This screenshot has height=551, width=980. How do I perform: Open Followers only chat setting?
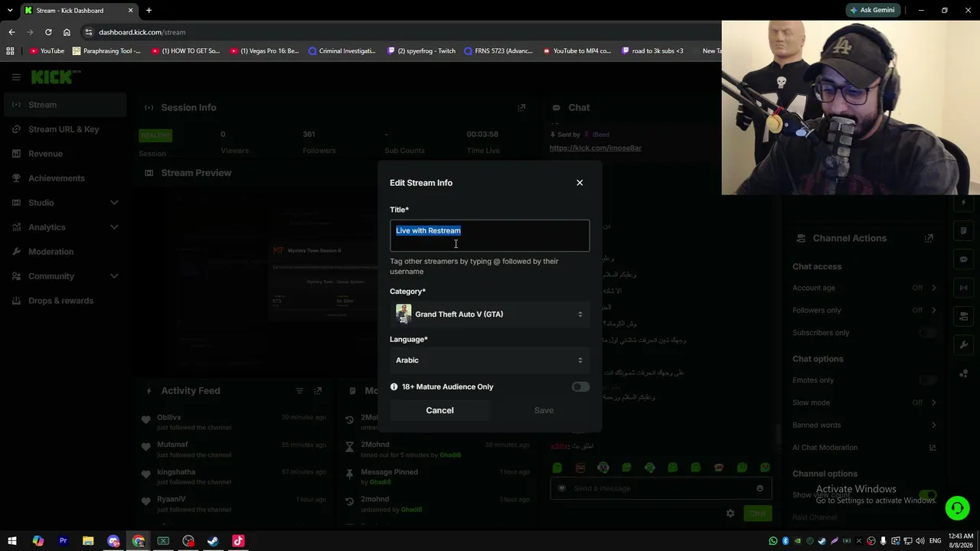coord(863,310)
